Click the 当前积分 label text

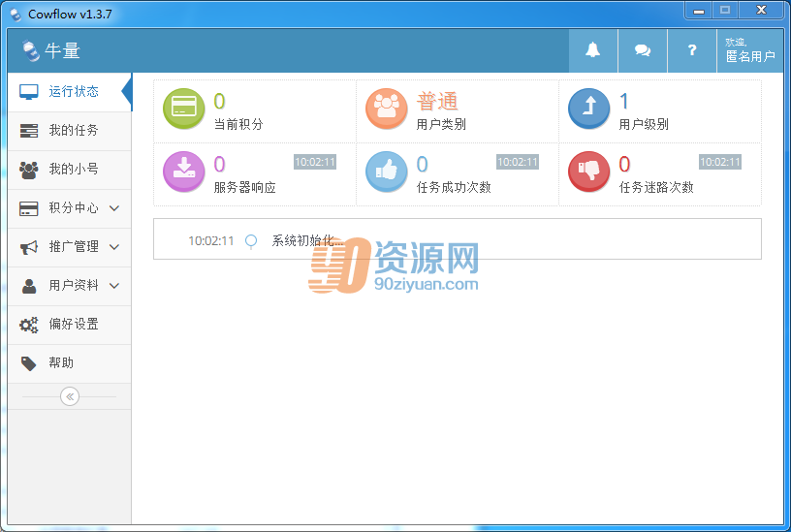point(238,124)
